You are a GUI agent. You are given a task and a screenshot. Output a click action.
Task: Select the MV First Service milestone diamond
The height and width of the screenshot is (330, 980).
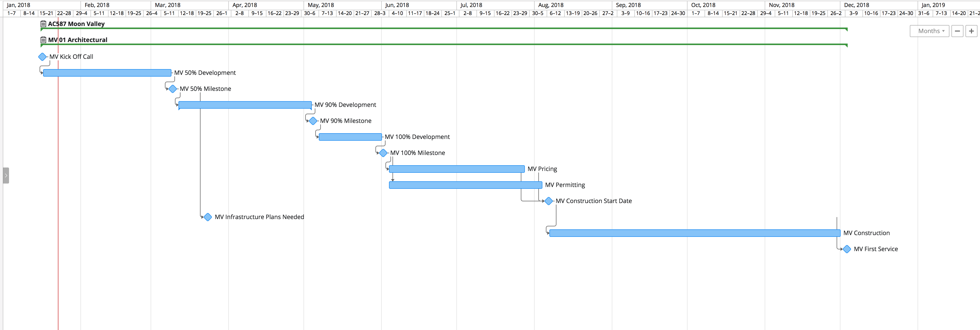(x=847, y=249)
